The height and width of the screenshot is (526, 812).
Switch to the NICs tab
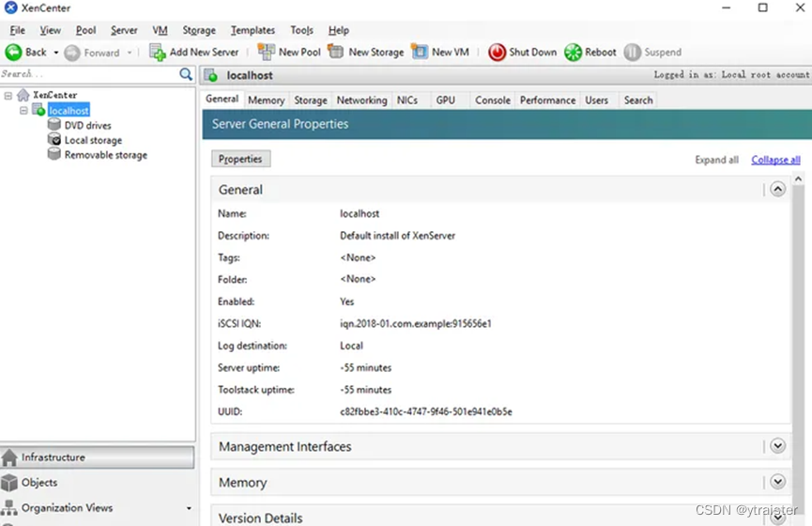407,100
